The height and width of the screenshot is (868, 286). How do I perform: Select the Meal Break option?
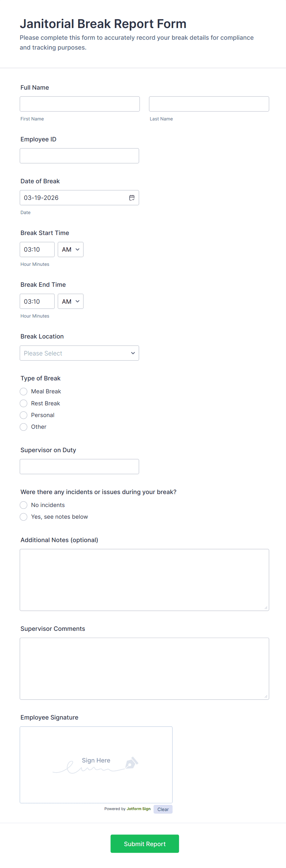pyautogui.click(x=23, y=391)
